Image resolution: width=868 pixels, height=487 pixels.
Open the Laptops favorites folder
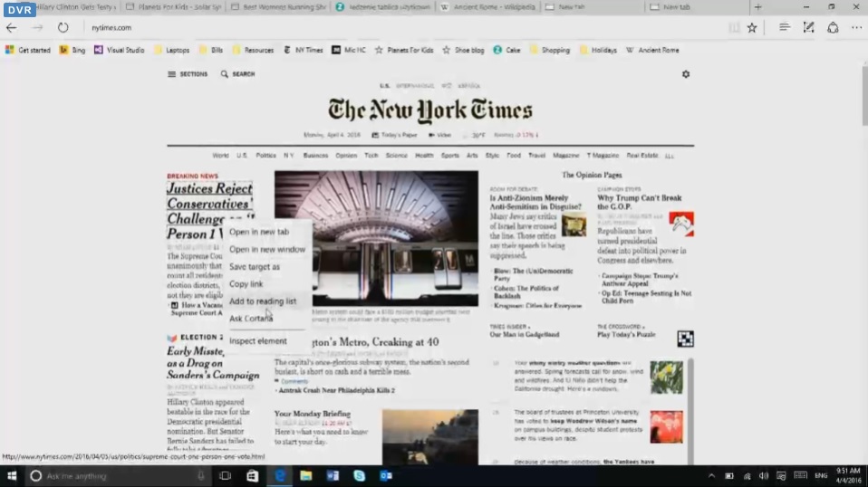[x=171, y=50]
